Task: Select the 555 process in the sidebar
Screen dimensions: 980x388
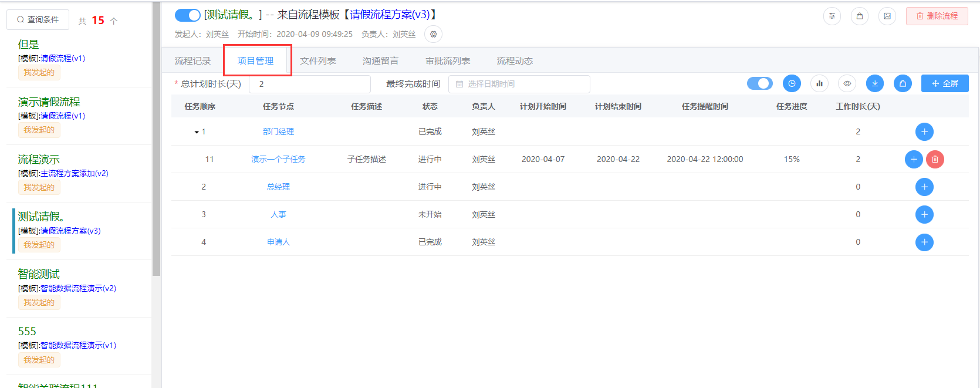Action: [27, 332]
